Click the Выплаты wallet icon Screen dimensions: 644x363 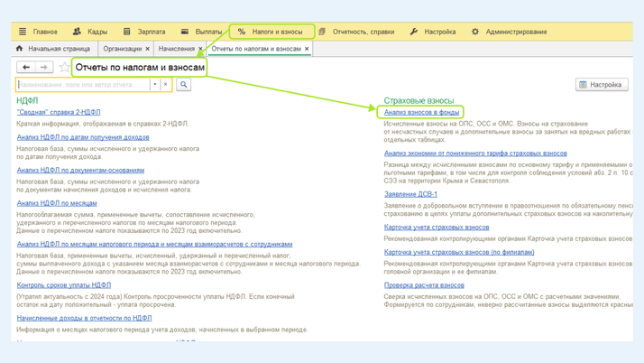coord(185,32)
